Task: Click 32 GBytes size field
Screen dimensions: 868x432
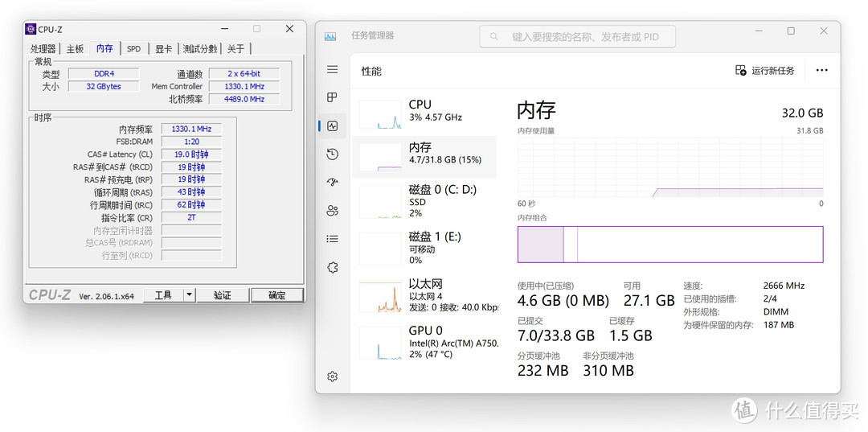Action: click(104, 86)
